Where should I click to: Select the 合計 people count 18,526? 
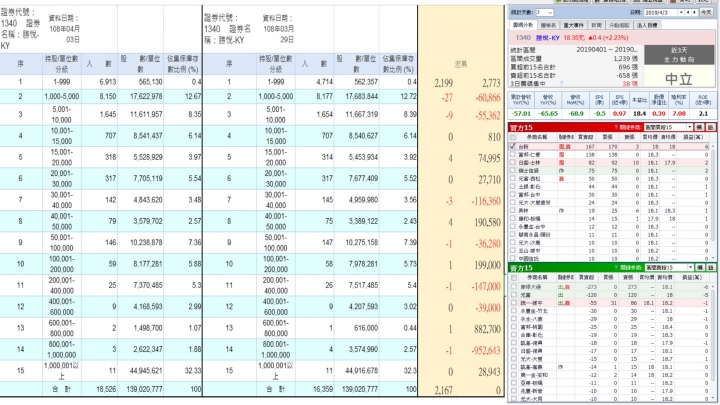106,389
